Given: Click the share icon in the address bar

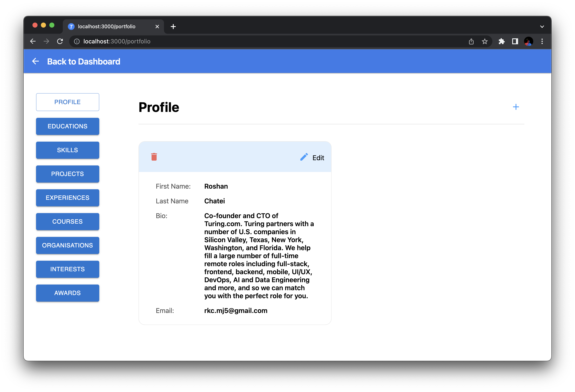Looking at the screenshot, I should [x=471, y=41].
